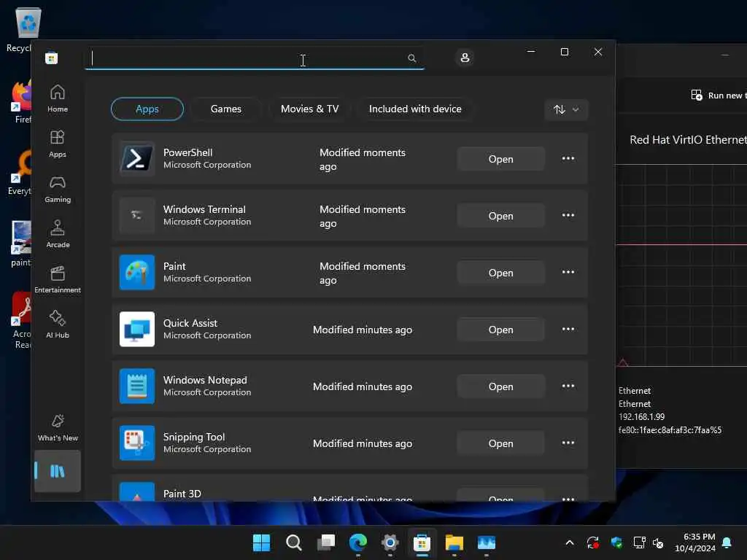Image resolution: width=747 pixels, height=560 pixels.
Task: Click the Snipping Tool app icon
Action: [137, 443]
